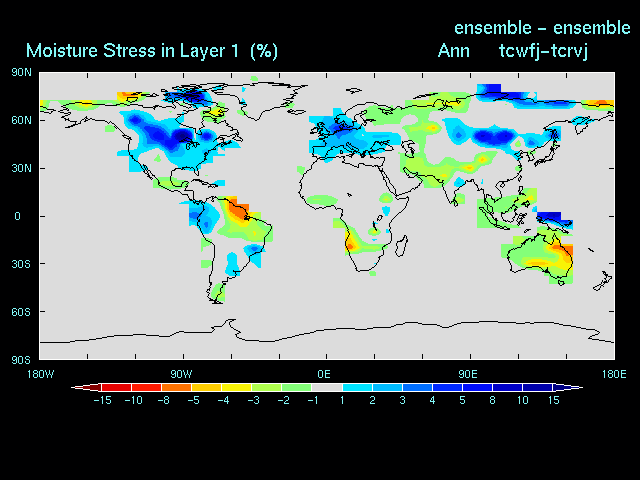Click the '30S' latitude label

(21, 264)
